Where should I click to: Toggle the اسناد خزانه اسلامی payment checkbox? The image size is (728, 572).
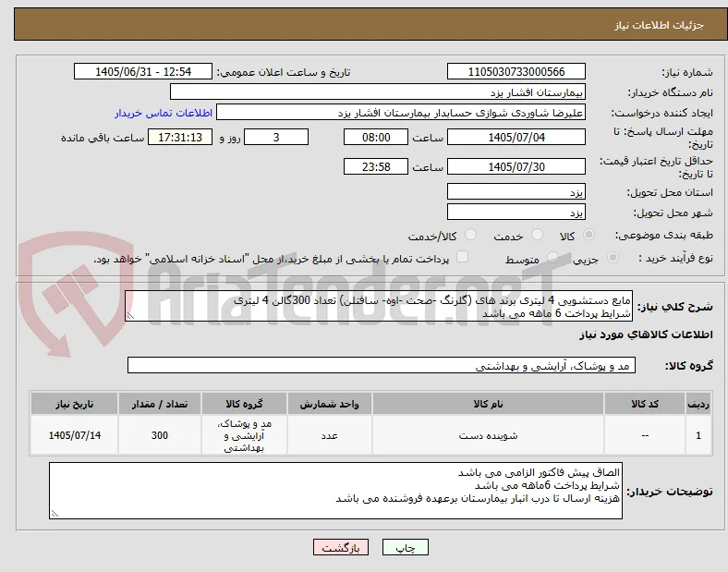coord(463,257)
